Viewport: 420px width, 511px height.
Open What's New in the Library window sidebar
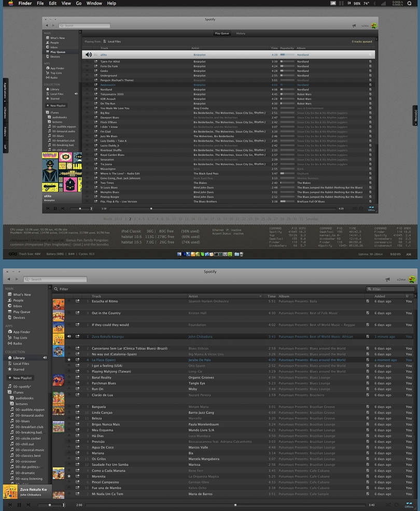[19, 294]
